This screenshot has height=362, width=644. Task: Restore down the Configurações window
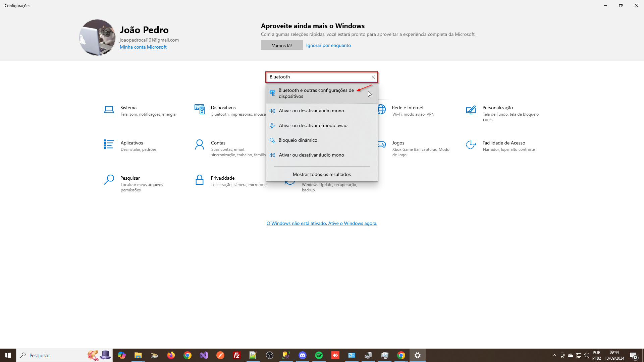coord(621,5)
